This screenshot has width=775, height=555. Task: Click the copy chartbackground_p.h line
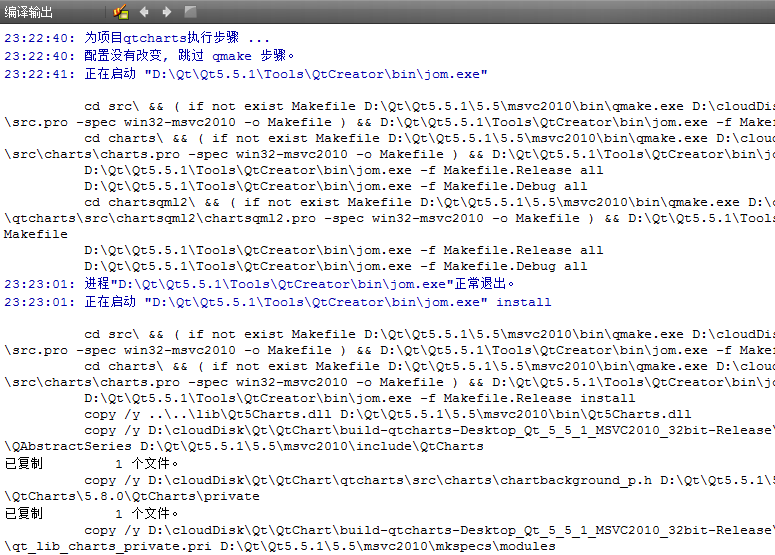click(429, 480)
